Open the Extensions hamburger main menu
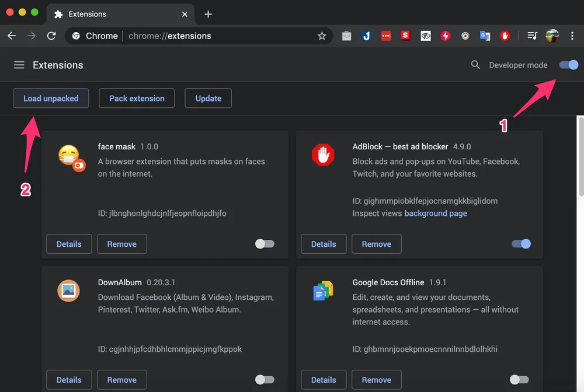Screen dimensions: 584x392 (19, 65)
